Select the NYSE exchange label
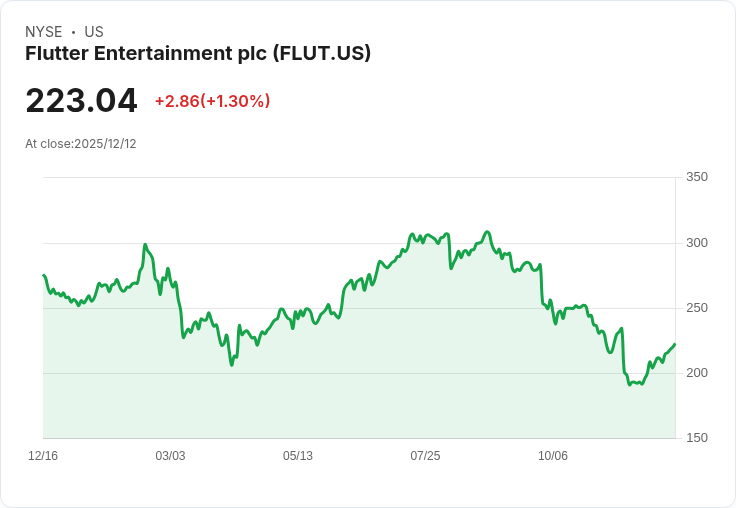The width and height of the screenshot is (736, 508). point(44,32)
